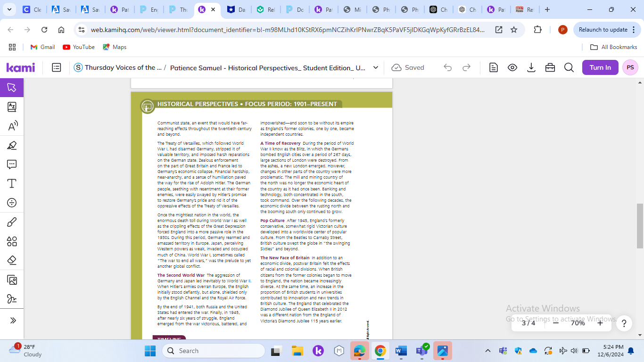Viewport: 644px width, 362px height.
Task: Open a new Chrome tab
Action: click(x=547, y=9)
